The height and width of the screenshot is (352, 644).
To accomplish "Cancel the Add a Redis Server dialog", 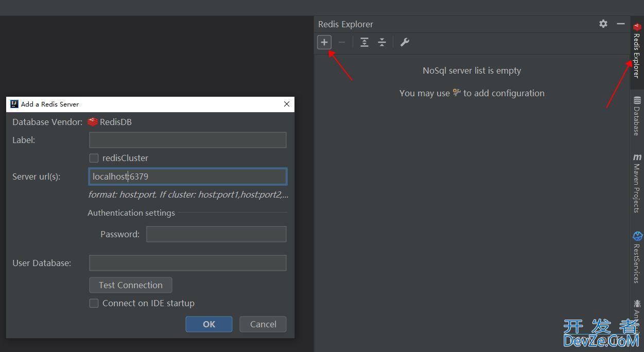I will tap(263, 324).
